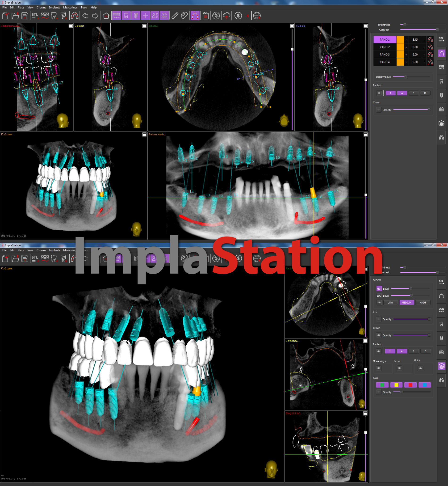Click globe web icon in upper toolbar

(x=257, y=16)
